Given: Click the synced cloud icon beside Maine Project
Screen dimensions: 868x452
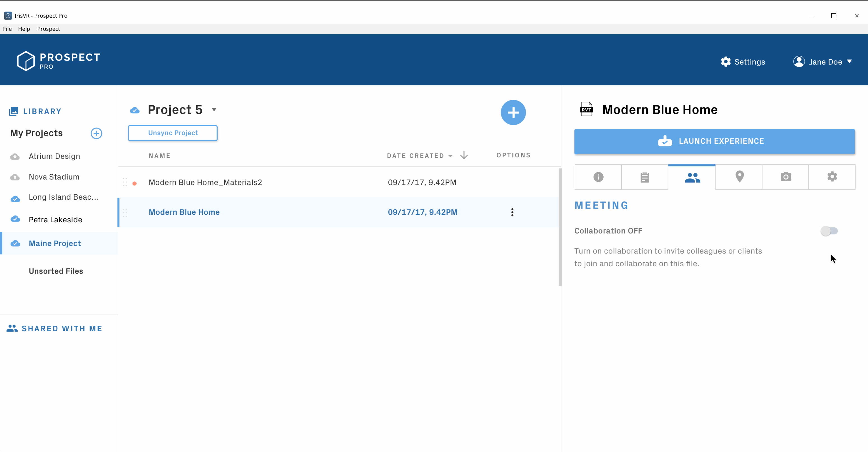Looking at the screenshot, I should coord(15,243).
